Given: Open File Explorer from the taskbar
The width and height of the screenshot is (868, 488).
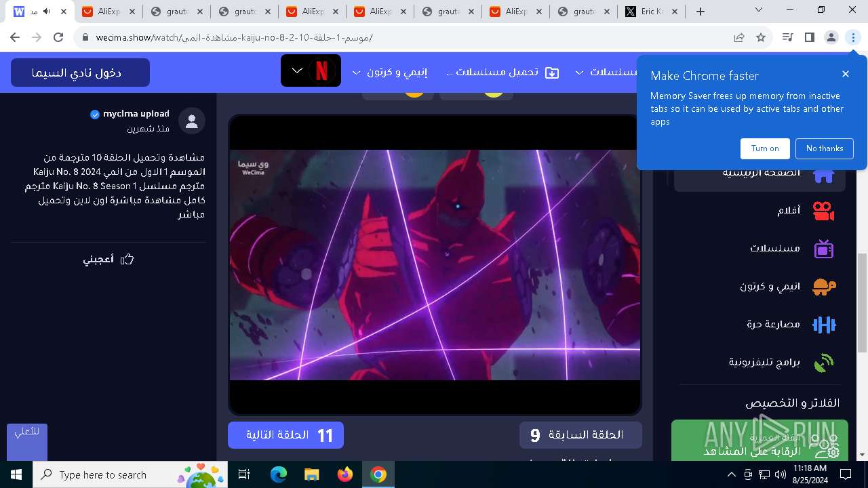Looking at the screenshot, I should pyautogui.click(x=311, y=474).
